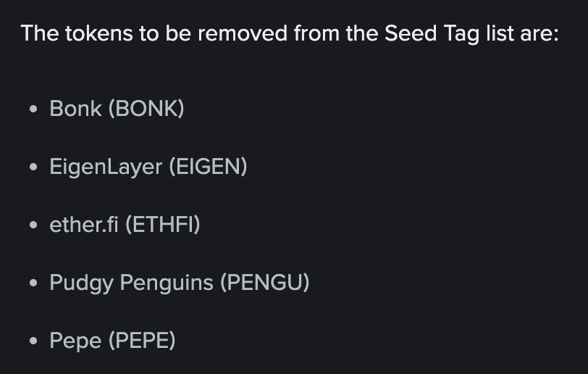
Task: Click the bullet dot before Bonk
Action: (x=33, y=109)
